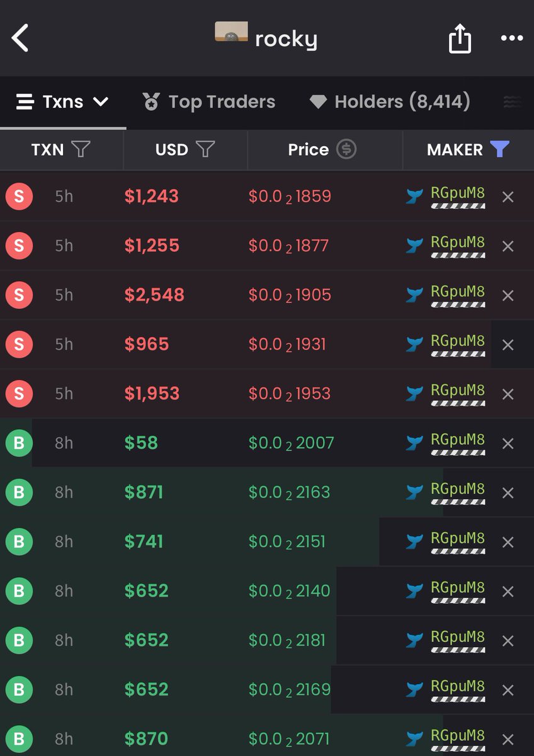Image resolution: width=534 pixels, height=756 pixels.
Task: Open the USD column filter
Action: (205, 149)
